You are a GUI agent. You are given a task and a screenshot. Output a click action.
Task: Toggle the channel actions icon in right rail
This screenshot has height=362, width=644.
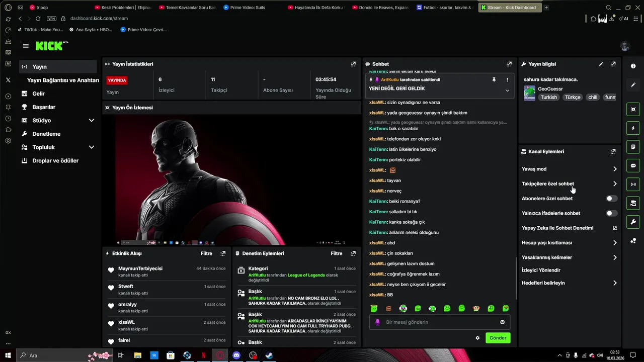click(633, 203)
